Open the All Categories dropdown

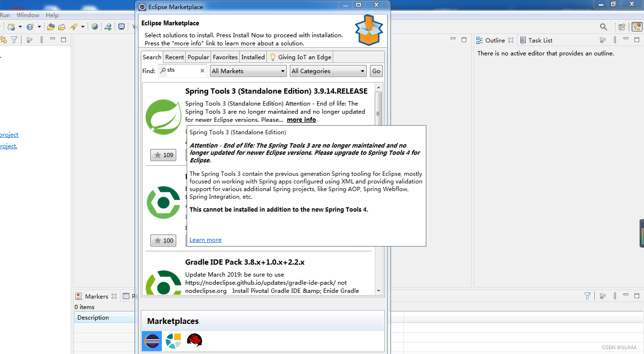328,71
